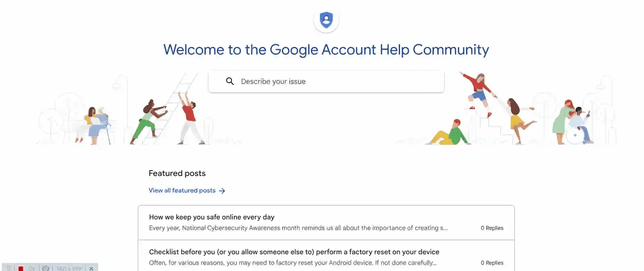Click the factory reset post snippet text

pyautogui.click(x=293, y=262)
